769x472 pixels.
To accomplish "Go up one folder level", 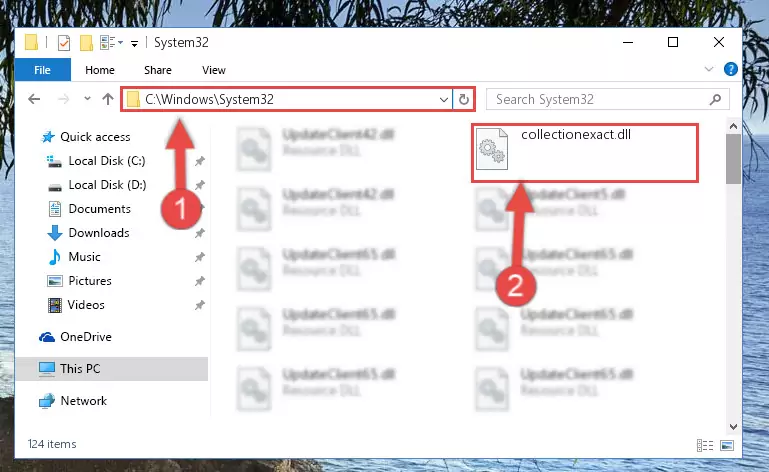I will 108,99.
